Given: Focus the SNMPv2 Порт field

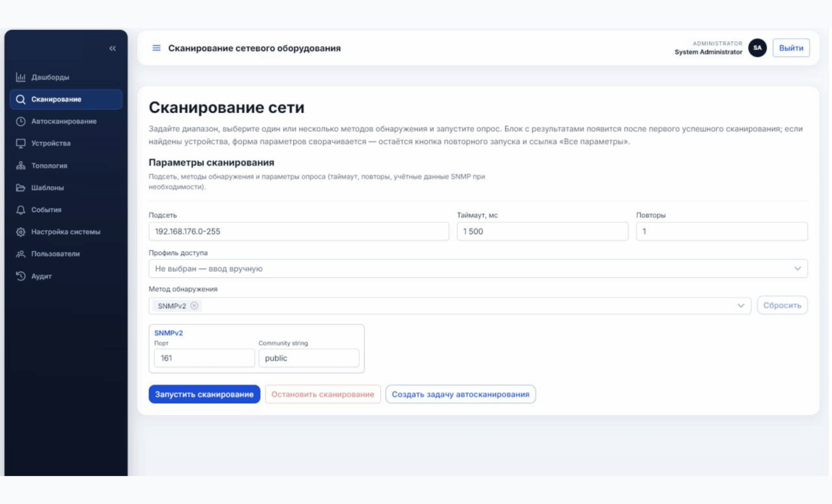Looking at the screenshot, I should click(x=204, y=358).
